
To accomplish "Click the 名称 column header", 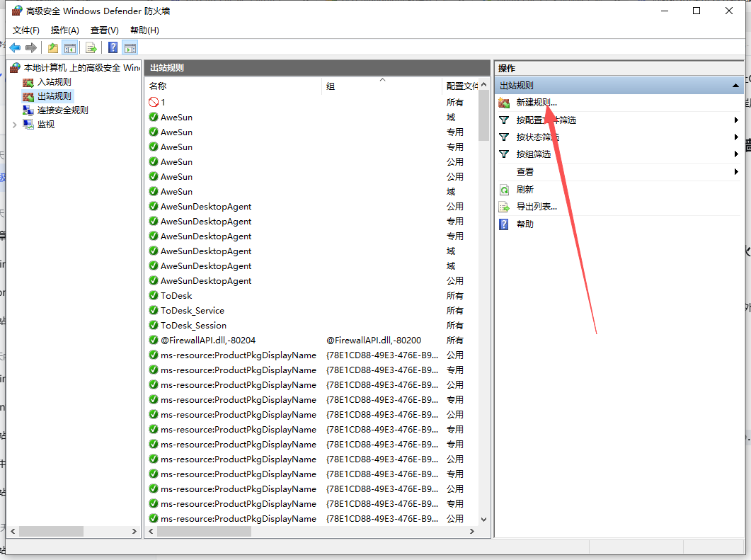I will 158,86.
